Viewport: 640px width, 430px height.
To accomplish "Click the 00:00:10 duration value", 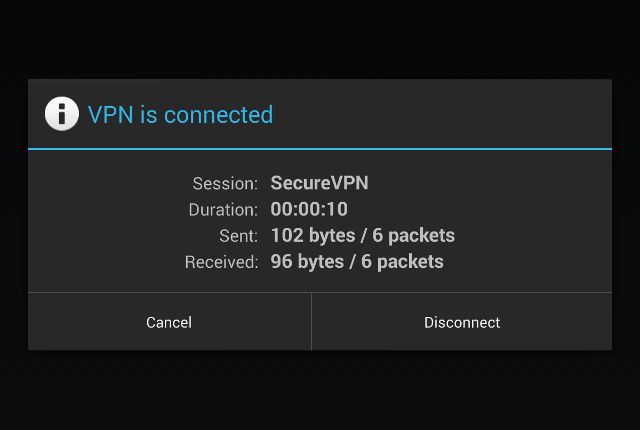I will pyautogui.click(x=309, y=210).
